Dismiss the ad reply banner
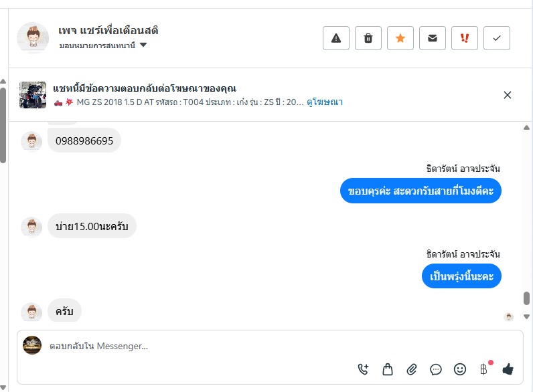 508,95
